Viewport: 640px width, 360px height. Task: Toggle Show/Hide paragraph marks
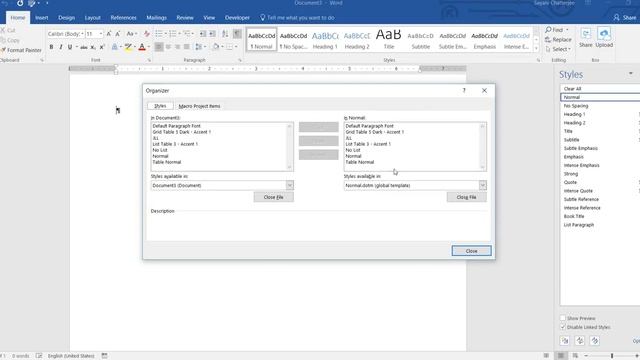click(x=237, y=34)
